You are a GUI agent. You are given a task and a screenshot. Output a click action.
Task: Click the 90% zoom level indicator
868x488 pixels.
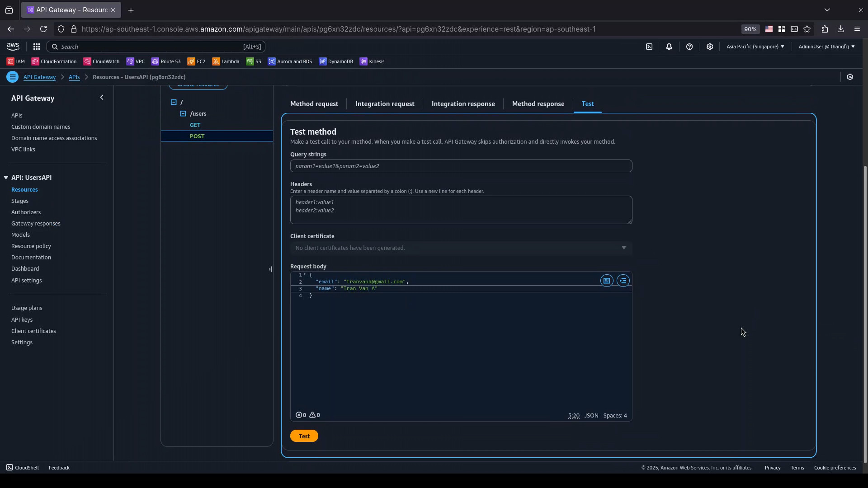point(750,29)
